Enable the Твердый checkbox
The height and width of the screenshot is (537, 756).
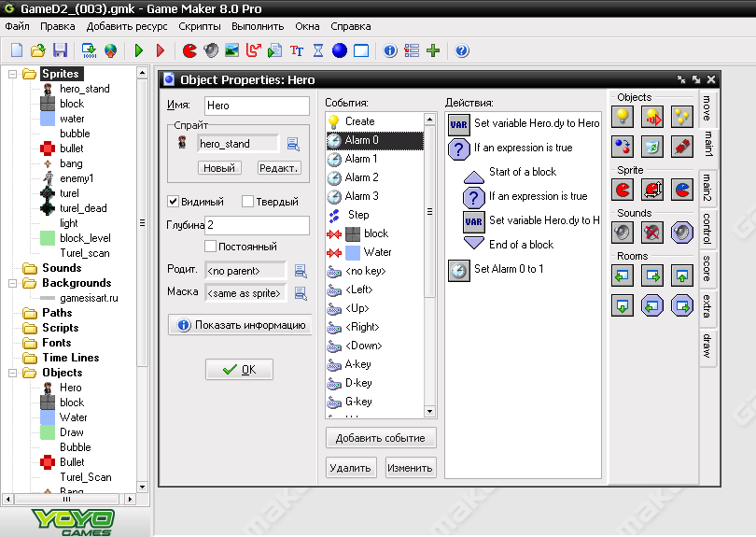[x=247, y=201]
